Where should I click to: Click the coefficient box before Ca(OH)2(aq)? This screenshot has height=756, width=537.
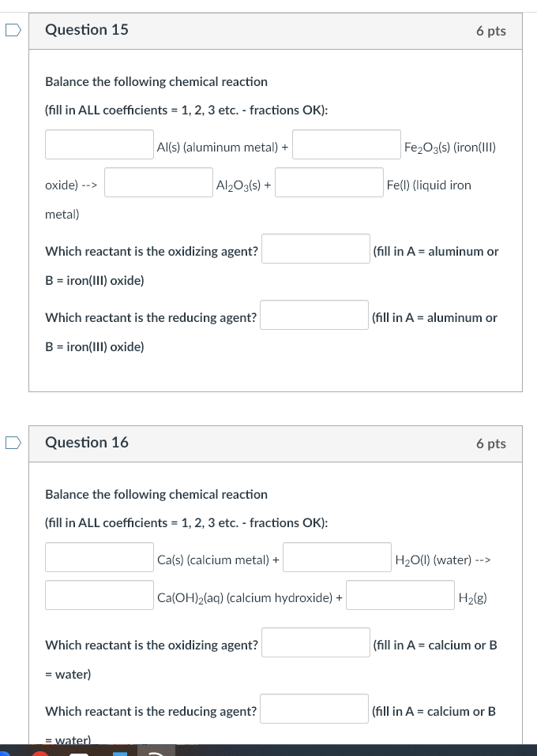coord(99,594)
